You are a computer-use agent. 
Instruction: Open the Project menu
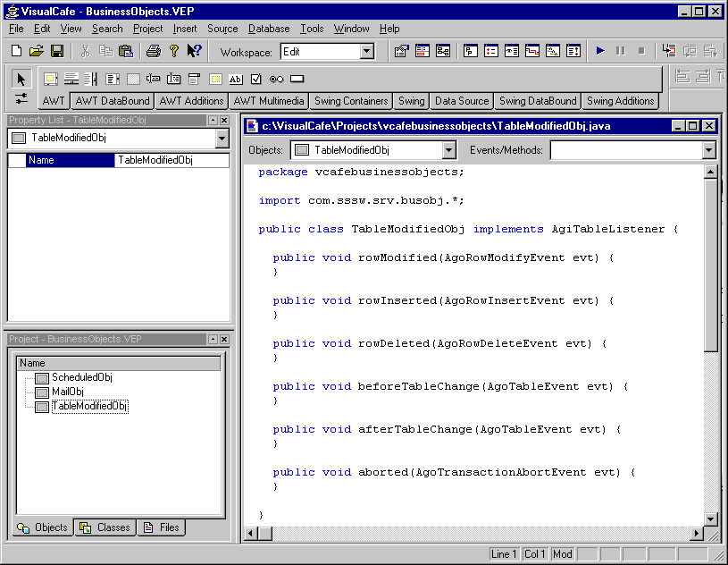[147, 29]
